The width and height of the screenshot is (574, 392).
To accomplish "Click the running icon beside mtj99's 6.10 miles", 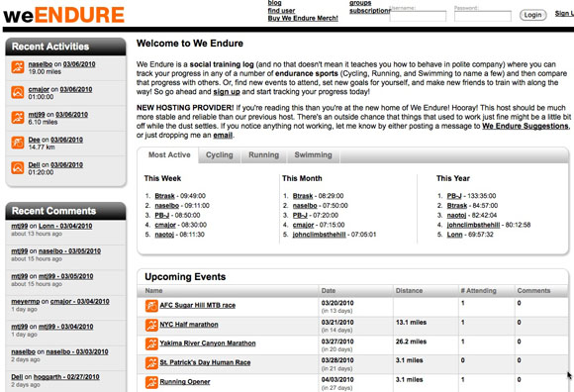I will tap(18, 118).
